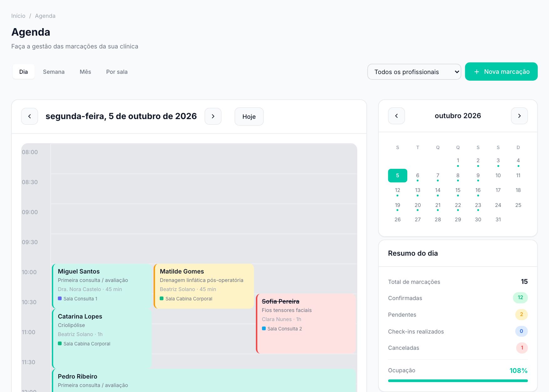The image size is (549, 392).
Task: Select day 6 in the mini calendar
Action: pos(418,175)
